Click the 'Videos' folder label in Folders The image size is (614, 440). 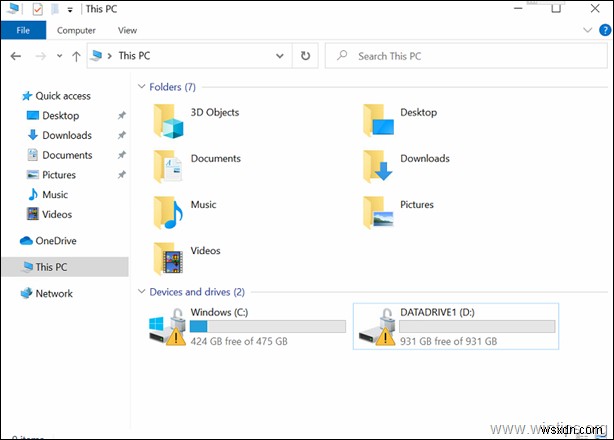205,251
